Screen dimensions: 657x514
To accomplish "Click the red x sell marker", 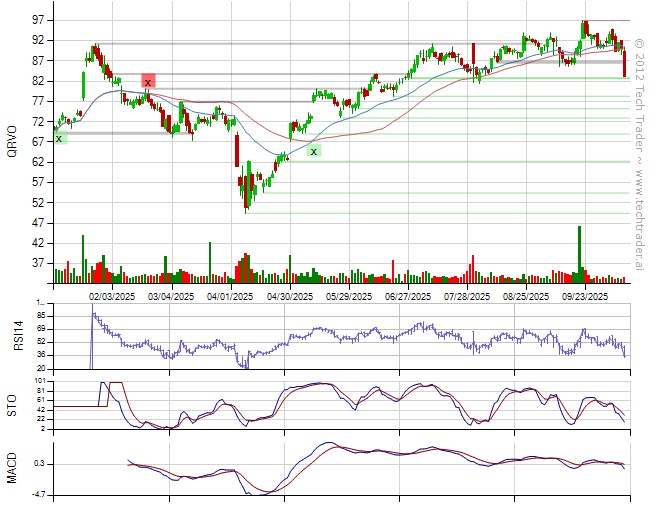I will (148, 81).
